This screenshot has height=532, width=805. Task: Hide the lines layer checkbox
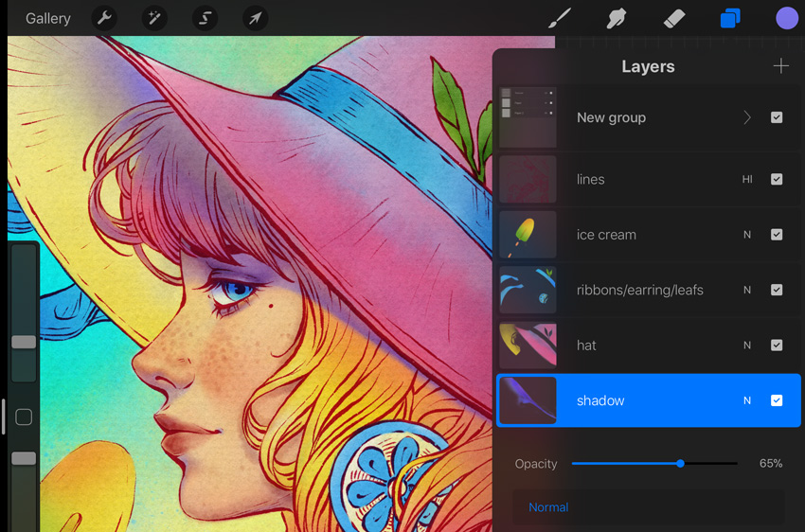point(777,179)
